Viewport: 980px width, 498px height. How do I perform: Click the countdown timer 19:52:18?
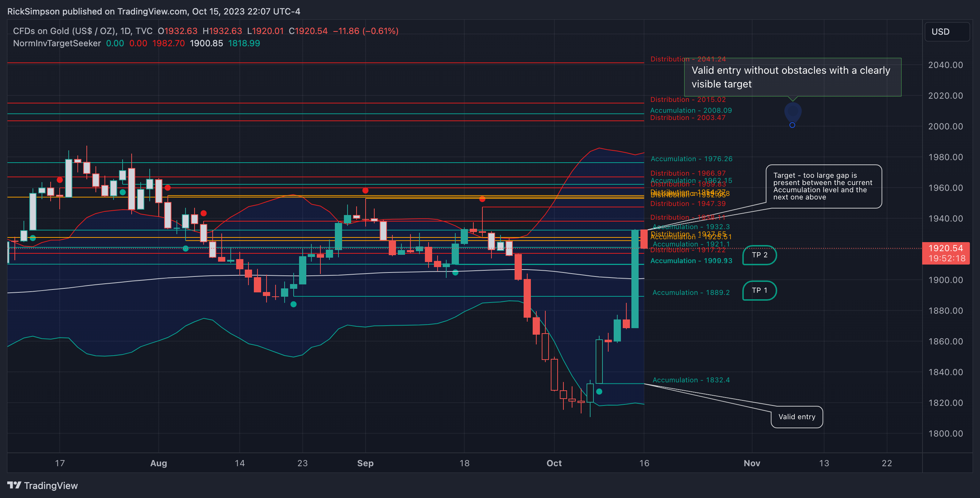946,258
